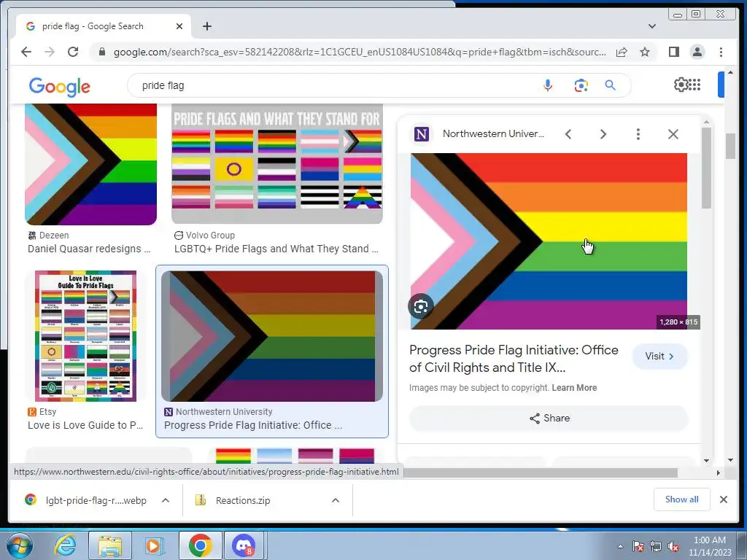Open Progress Pride Flag Initiative title link

pyautogui.click(x=514, y=359)
